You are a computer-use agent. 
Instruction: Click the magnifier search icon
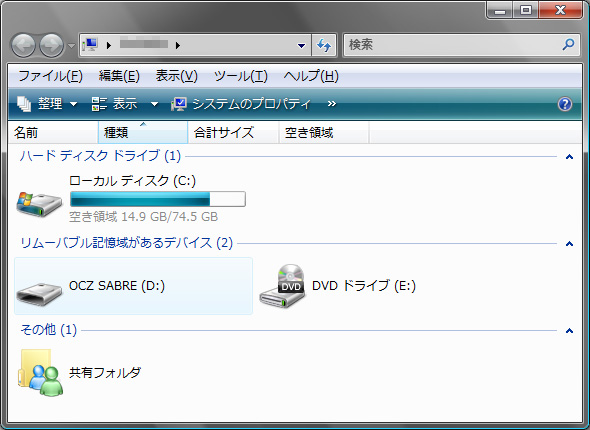[568, 45]
